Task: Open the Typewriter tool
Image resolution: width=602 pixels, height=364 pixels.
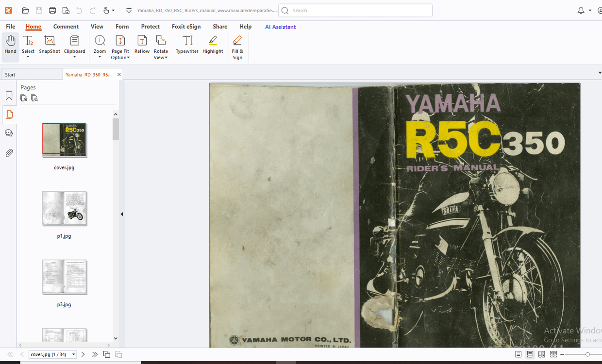Action: click(x=187, y=46)
